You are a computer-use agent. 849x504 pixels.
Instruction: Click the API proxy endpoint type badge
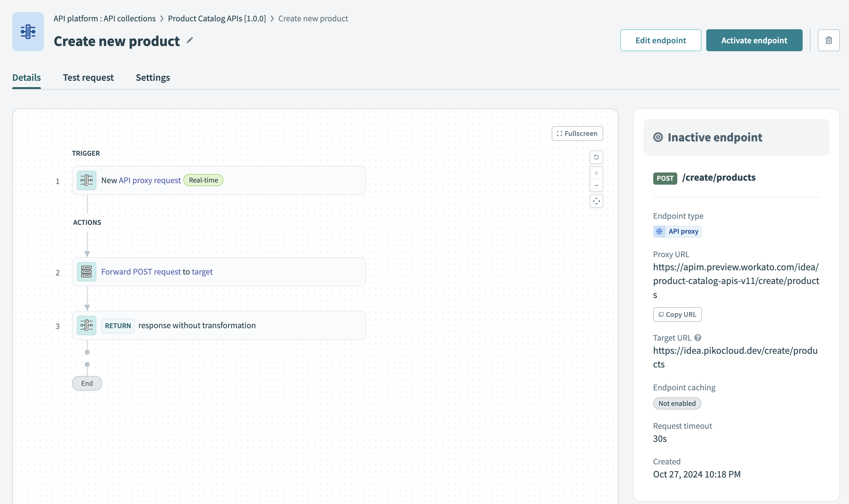pos(677,231)
